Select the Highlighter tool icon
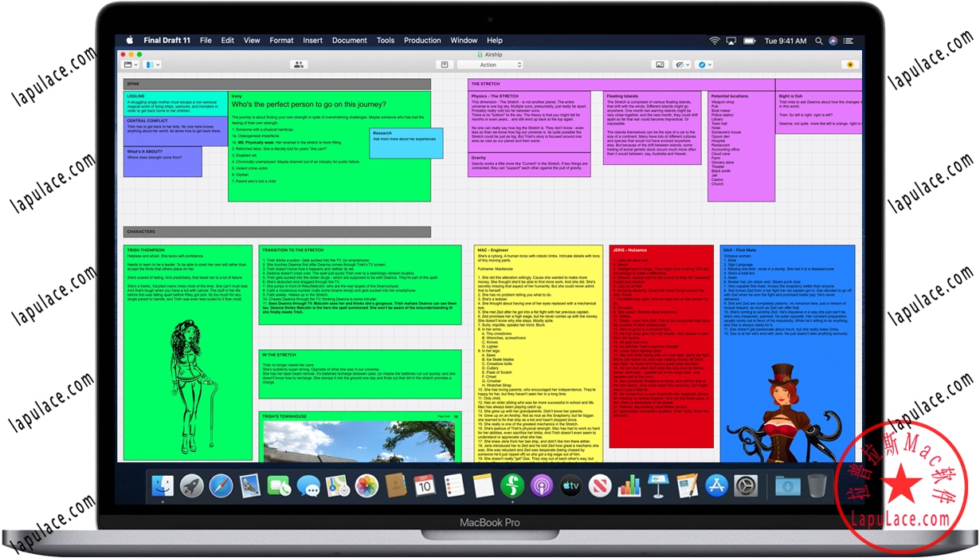Screen dimensions: 980x558 point(680,65)
